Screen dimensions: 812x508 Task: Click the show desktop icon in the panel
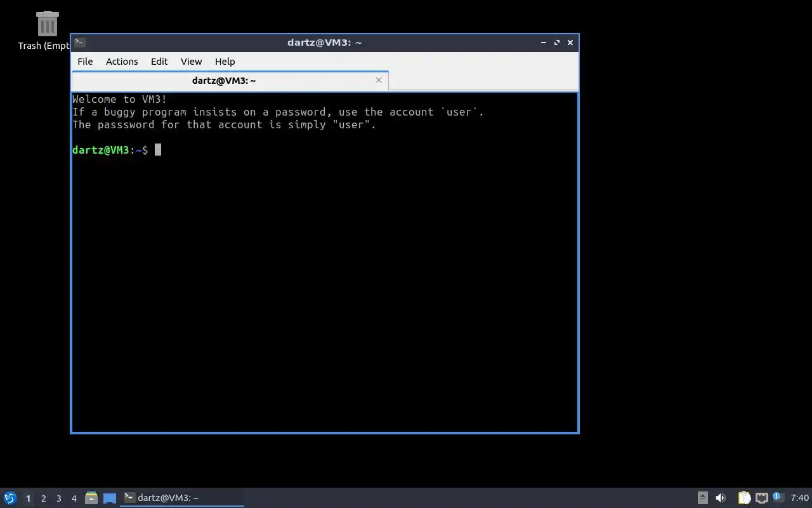[110, 498]
